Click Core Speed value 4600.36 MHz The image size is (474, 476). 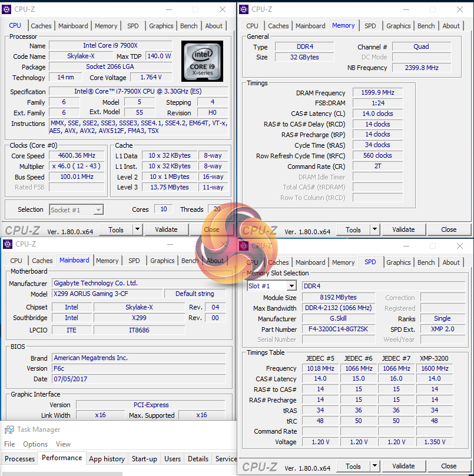(77, 155)
